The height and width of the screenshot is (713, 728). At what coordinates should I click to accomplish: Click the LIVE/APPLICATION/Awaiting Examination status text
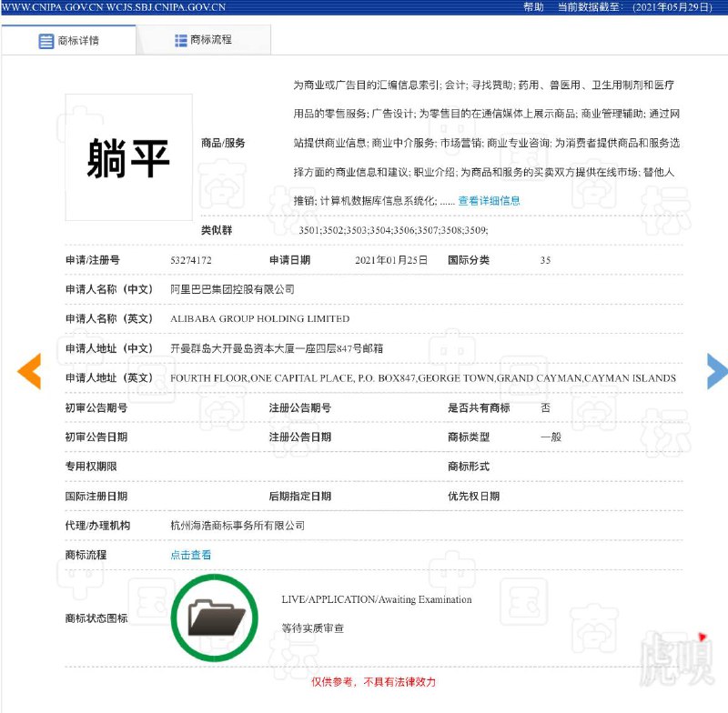[375, 599]
